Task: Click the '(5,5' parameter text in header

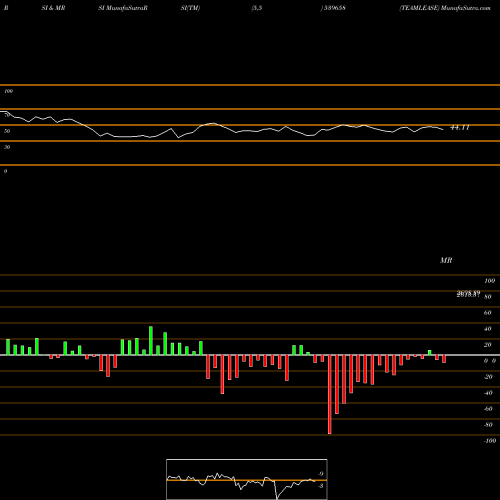Action: (257, 8)
